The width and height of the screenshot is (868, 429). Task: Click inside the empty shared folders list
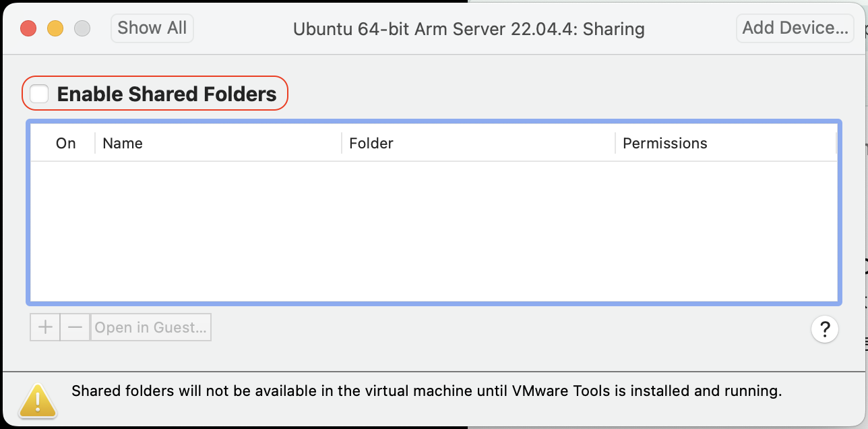point(434,229)
